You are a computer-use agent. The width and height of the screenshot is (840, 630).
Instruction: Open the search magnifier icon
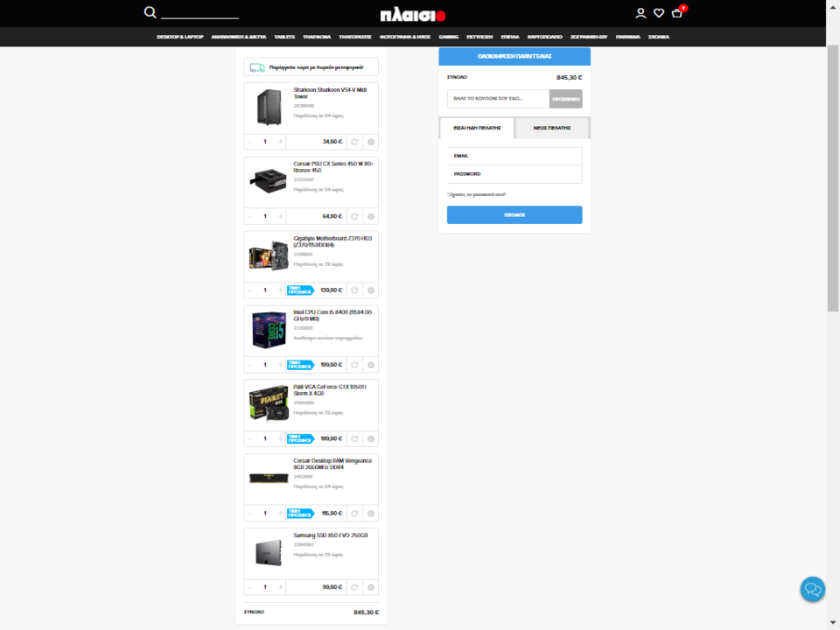(150, 12)
